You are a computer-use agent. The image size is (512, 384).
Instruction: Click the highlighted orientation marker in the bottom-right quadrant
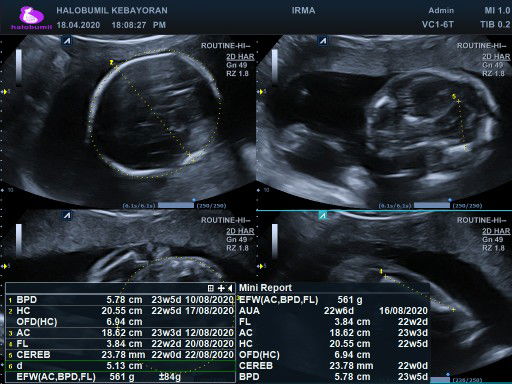click(x=323, y=215)
